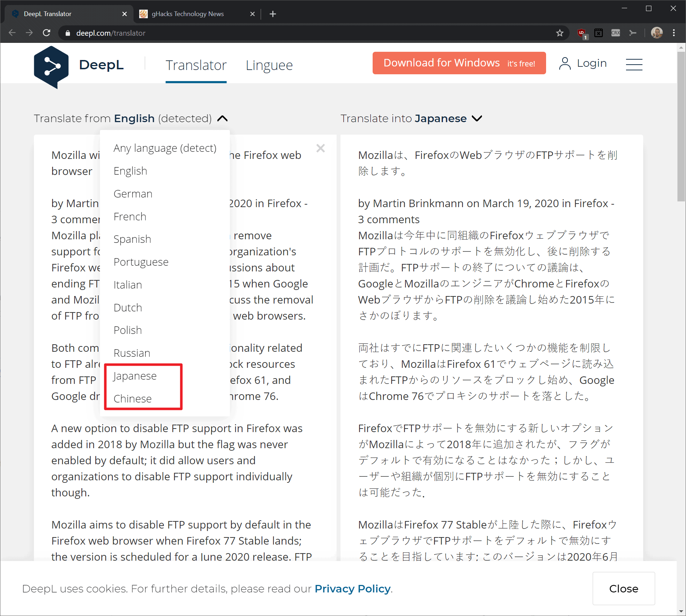Switch to the Linguee tab
686x616 pixels.
pyautogui.click(x=269, y=64)
